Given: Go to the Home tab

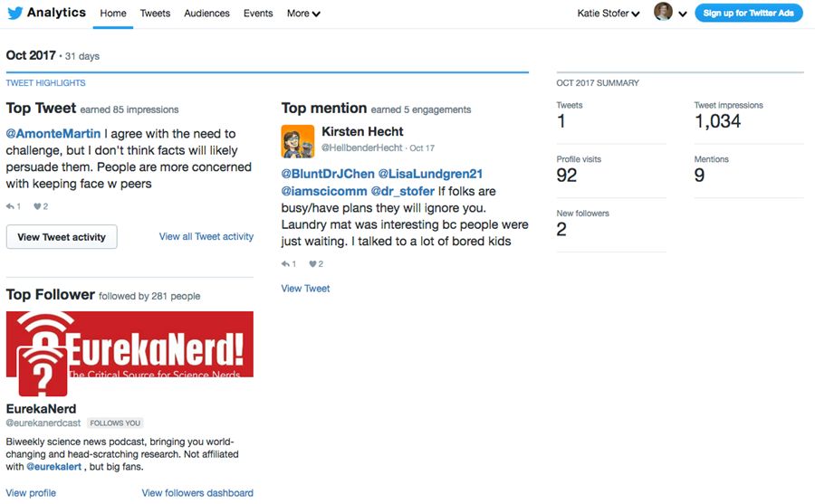Looking at the screenshot, I should pos(113,14).
